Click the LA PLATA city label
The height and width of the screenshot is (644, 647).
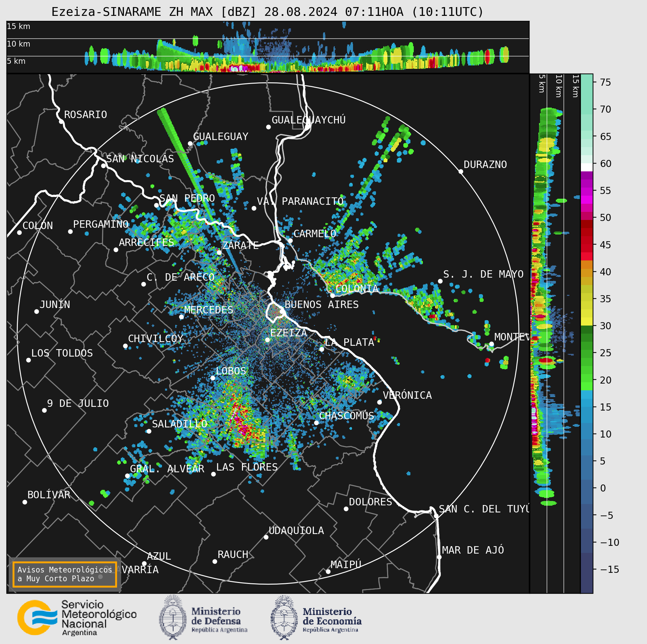coord(349,342)
